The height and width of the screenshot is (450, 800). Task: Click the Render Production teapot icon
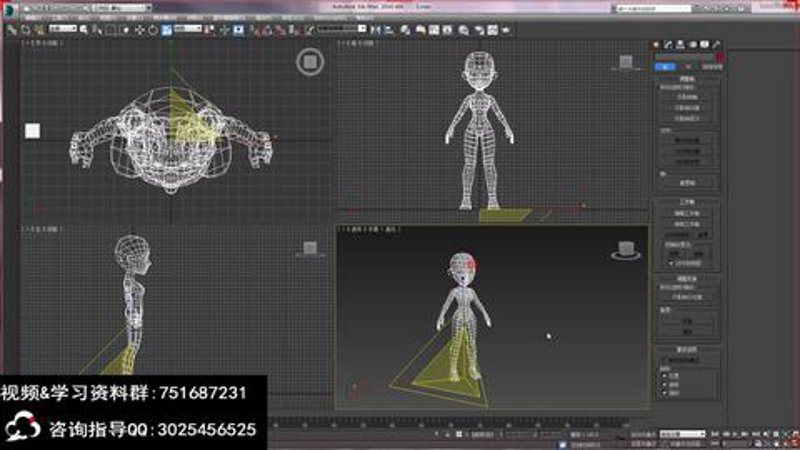pos(506,30)
